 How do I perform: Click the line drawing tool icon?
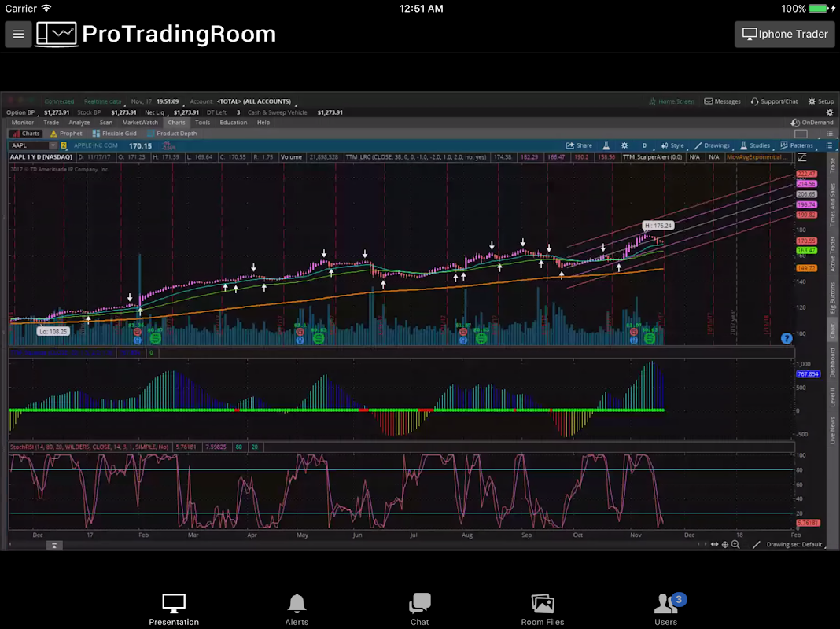[x=757, y=544]
